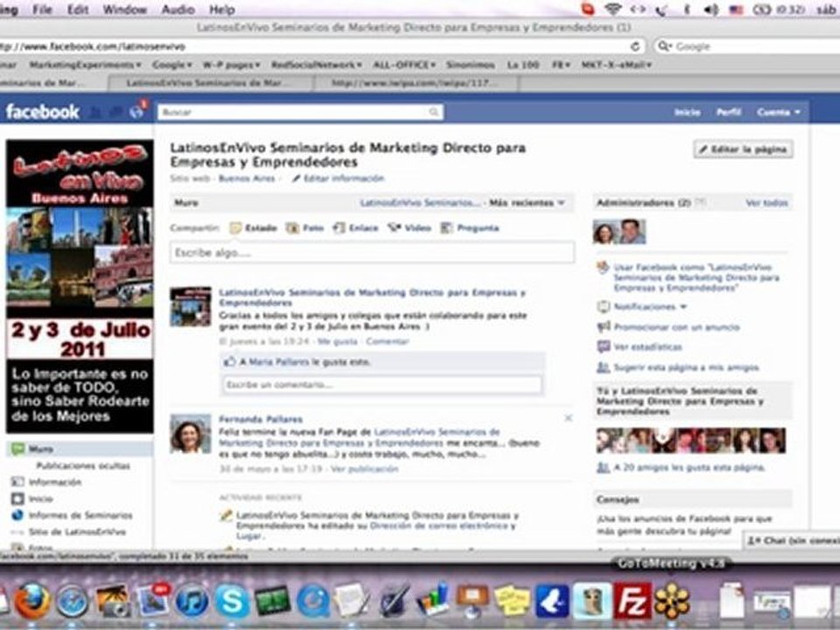The width and height of the screenshot is (840, 630).
Task: Open Ver estadísticas link
Action: (647, 347)
